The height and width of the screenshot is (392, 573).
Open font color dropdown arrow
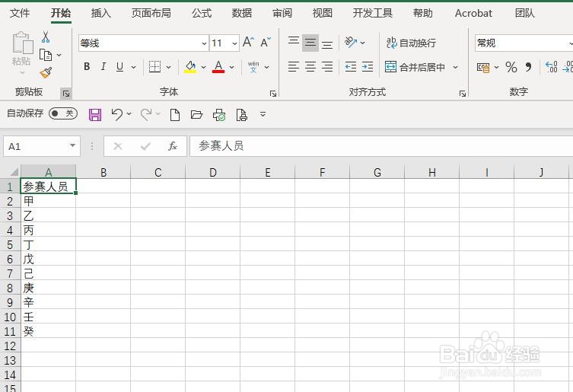(x=231, y=67)
